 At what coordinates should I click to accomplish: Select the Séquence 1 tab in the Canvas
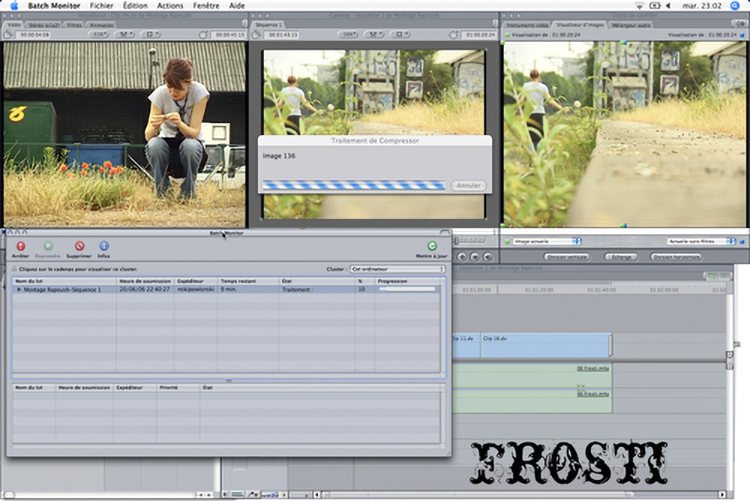[x=269, y=24]
